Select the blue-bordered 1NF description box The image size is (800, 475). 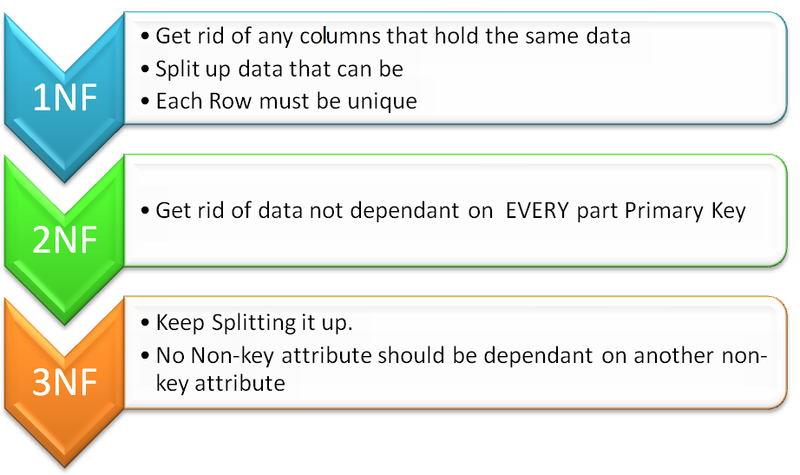[456, 68]
